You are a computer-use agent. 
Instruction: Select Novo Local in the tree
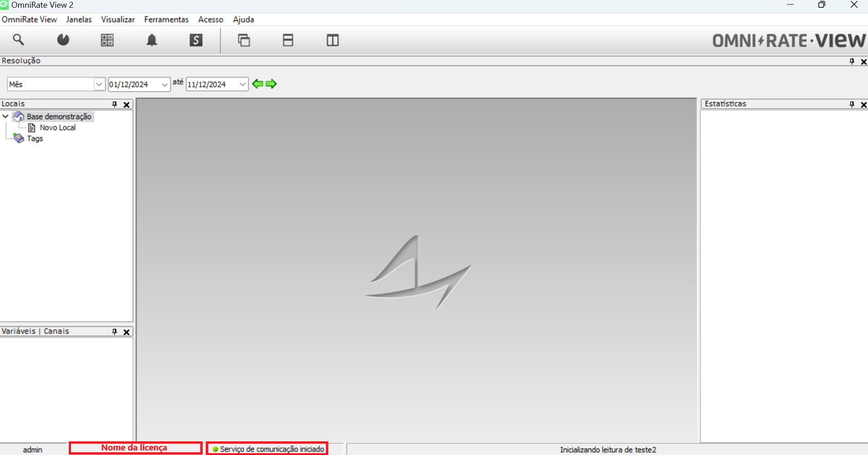point(58,128)
